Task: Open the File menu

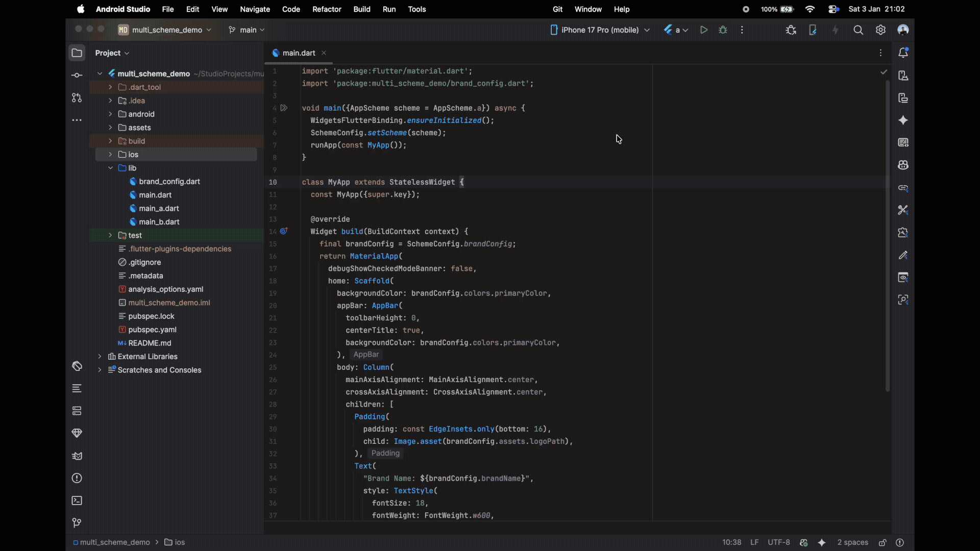Action: 167,9
